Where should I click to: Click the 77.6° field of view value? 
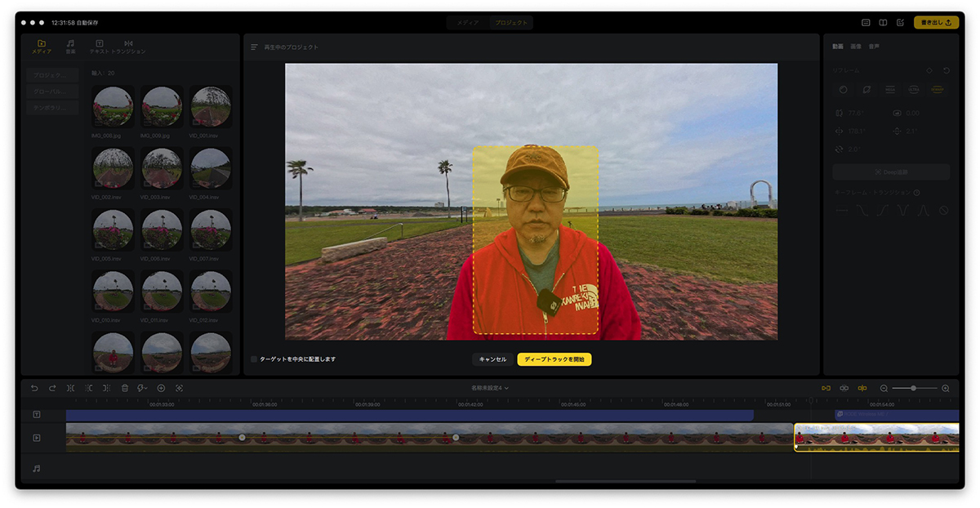click(x=854, y=113)
